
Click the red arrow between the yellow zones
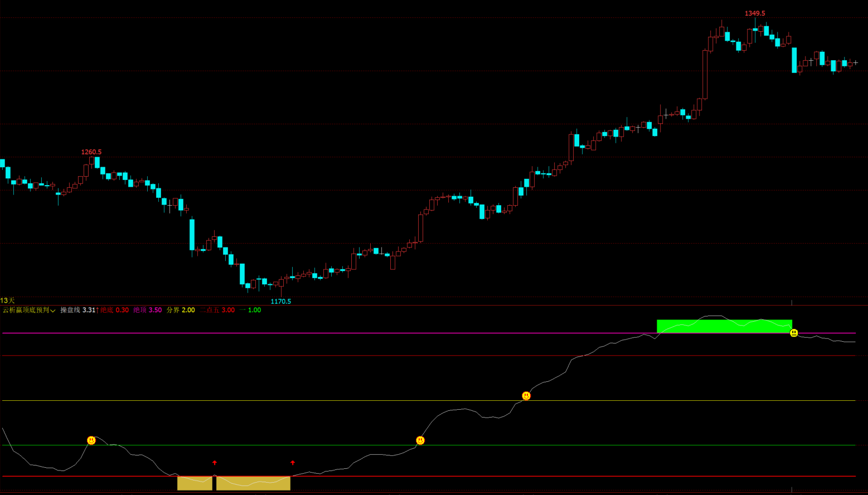215,463
